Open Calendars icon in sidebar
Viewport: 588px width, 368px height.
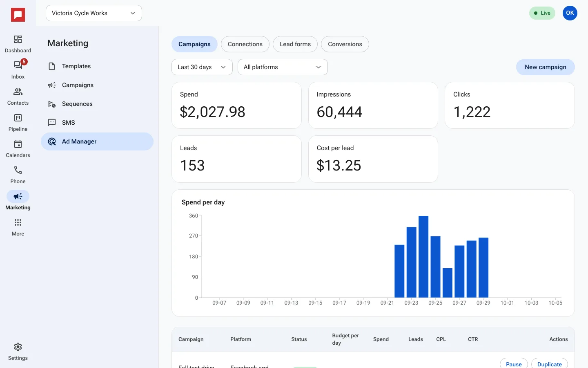[18, 144]
